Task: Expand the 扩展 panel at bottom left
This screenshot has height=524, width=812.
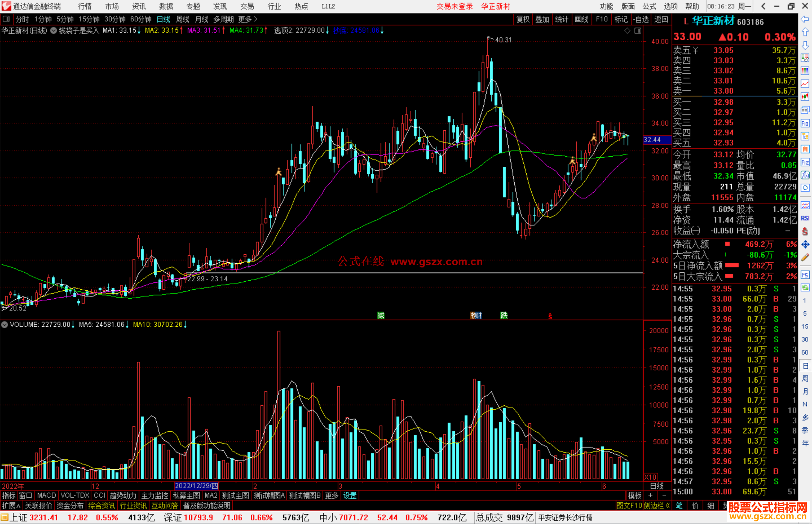Action: pyautogui.click(x=11, y=506)
